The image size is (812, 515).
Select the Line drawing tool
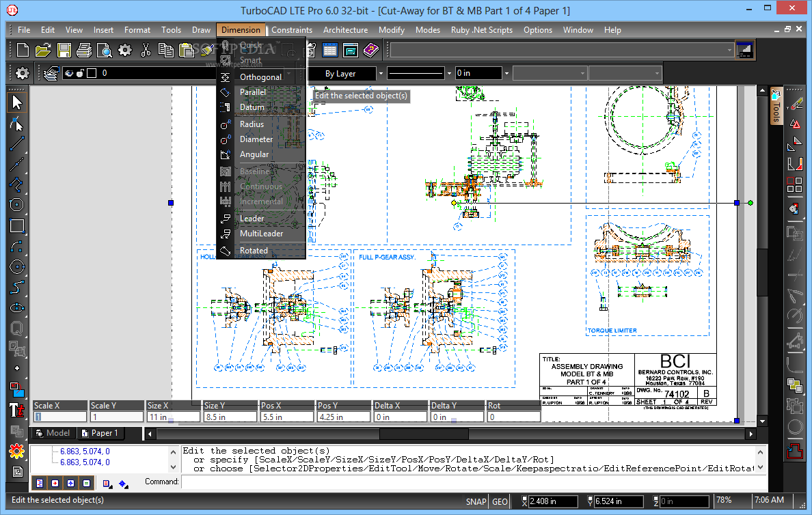17,143
